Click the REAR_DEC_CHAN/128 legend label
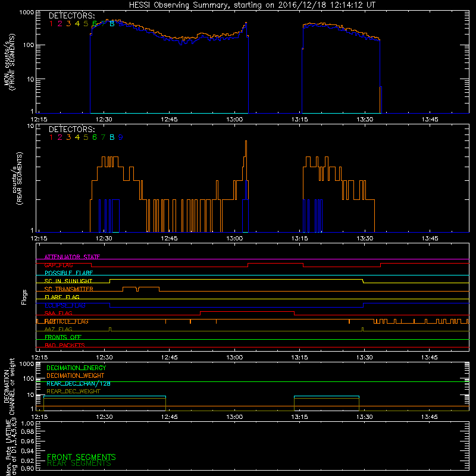The image size is (476, 476). pyautogui.click(x=79, y=383)
